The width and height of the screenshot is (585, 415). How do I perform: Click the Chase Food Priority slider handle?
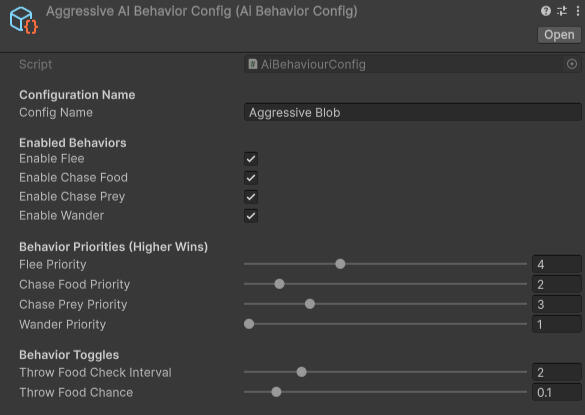pyautogui.click(x=279, y=284)
